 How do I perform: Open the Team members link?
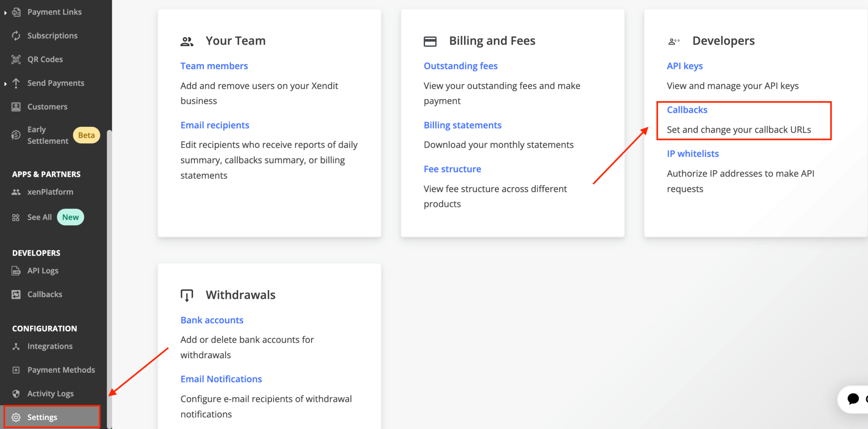coord(214,66)
